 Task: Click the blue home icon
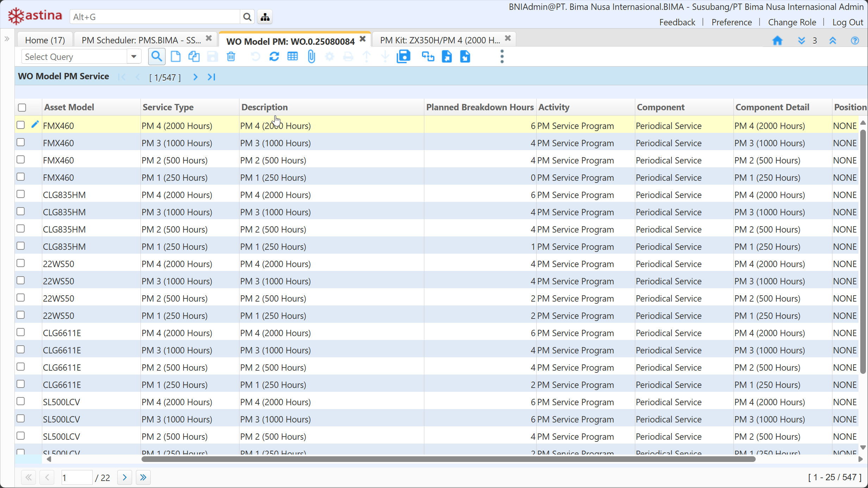tap(777, 41)
